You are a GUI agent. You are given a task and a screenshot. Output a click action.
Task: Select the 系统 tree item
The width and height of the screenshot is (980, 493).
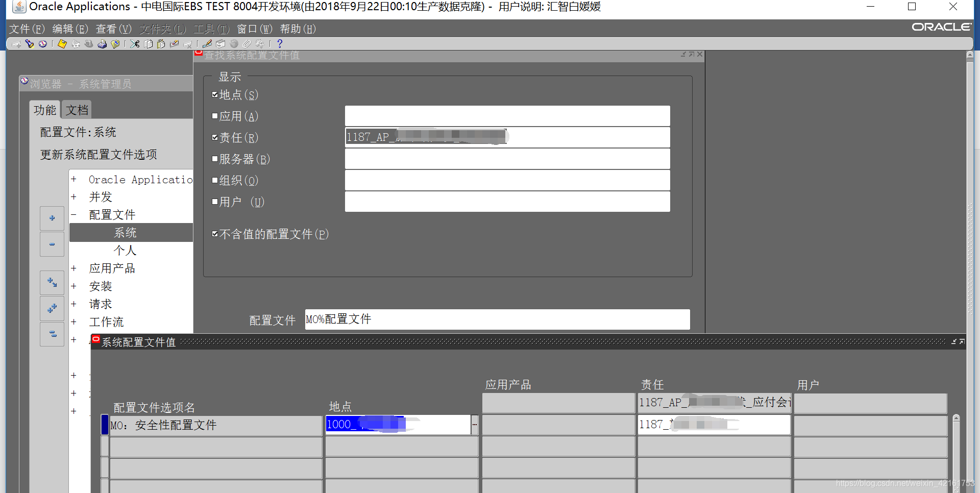point(126,233)
